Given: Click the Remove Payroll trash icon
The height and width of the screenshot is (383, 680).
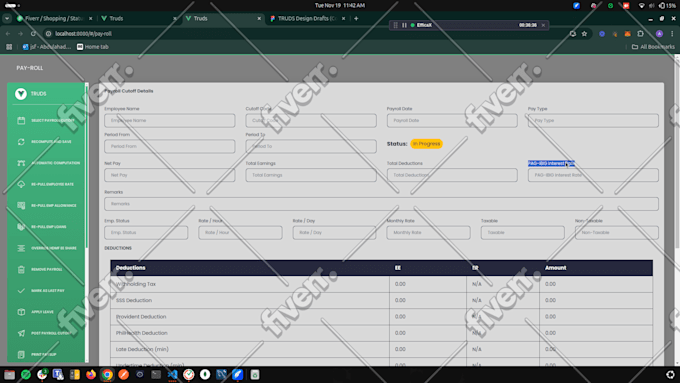Looking at the screenshot, I should 21,269.
